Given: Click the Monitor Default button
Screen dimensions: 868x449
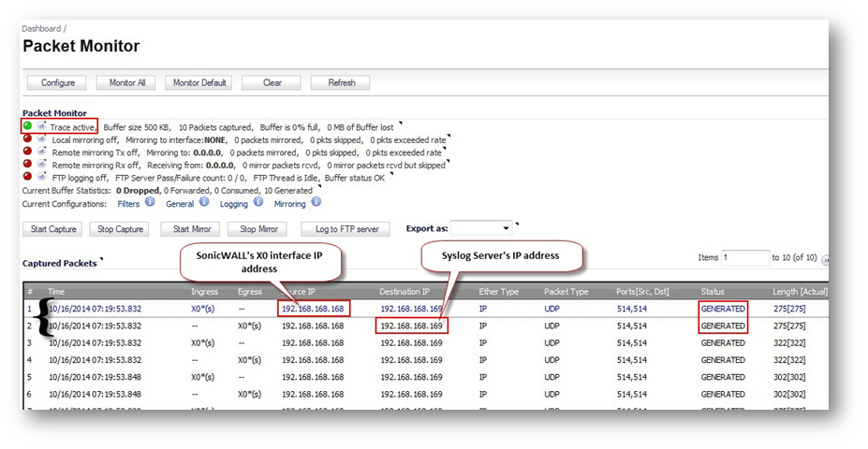Looking at the screenshot, I should [x=199, y=83].
